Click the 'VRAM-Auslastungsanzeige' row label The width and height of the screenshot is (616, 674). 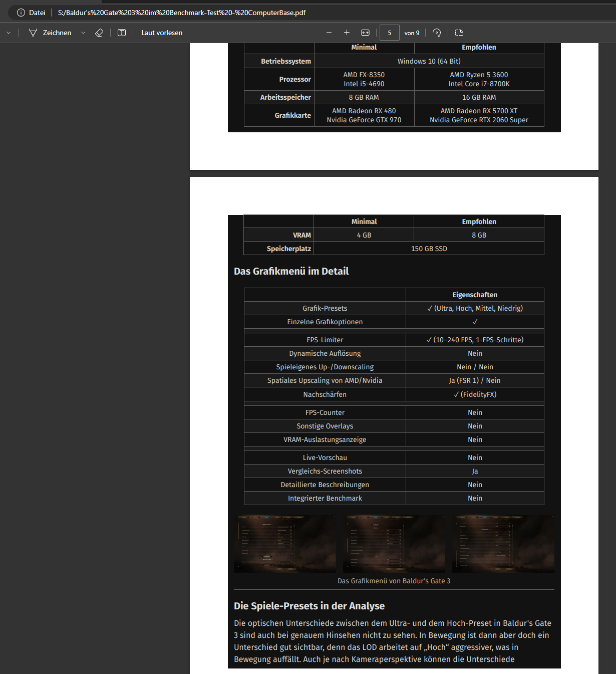[x=325, y=439]
